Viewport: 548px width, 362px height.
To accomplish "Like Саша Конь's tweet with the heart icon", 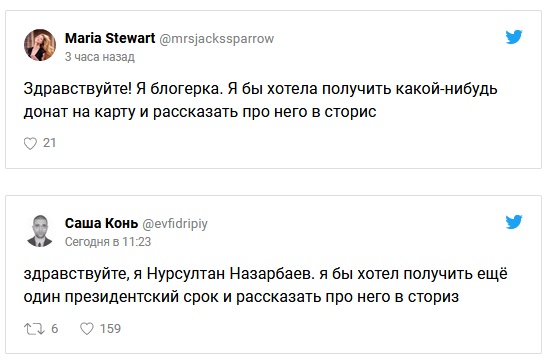I will pos(87,328).
